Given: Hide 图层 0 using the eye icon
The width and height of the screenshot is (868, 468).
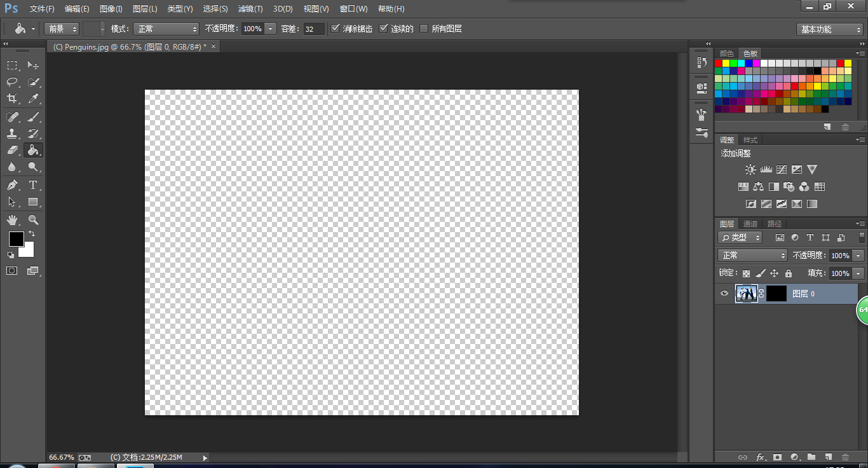Looking at the screenshot, I should tap(724, 293).
